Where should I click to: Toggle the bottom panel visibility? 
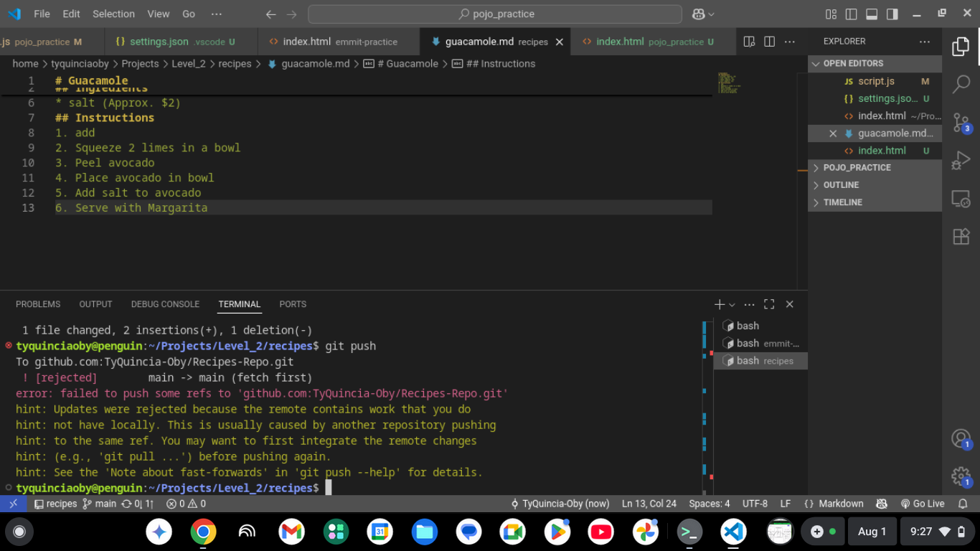tap(872, 14)
